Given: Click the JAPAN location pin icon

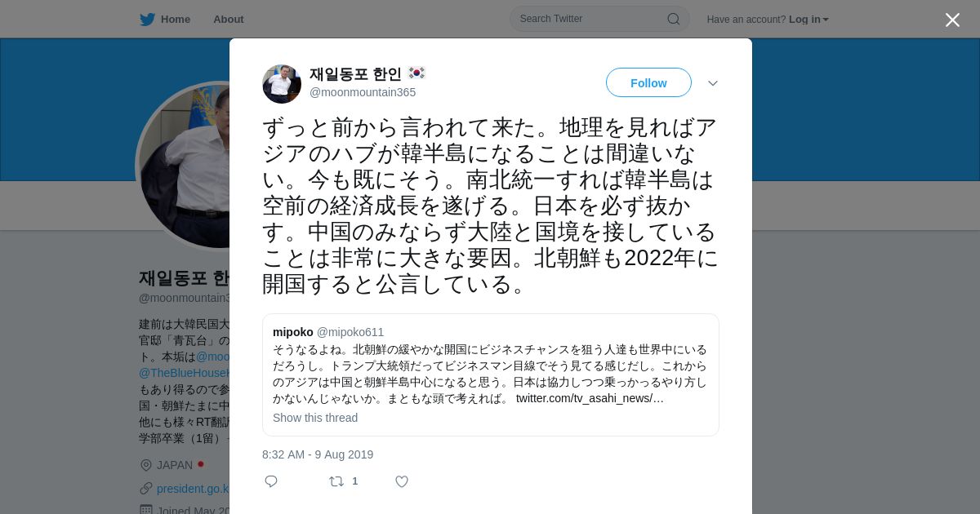Looking at the screenshot, I should coord(146,465).
